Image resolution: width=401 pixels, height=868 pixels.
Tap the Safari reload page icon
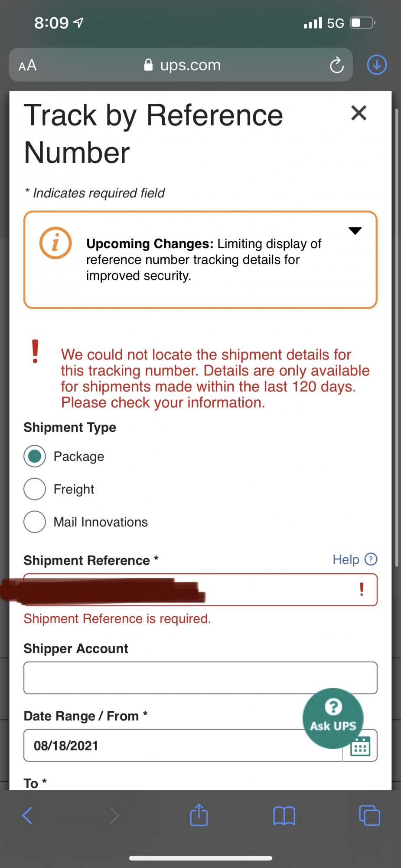click(336, 66)
